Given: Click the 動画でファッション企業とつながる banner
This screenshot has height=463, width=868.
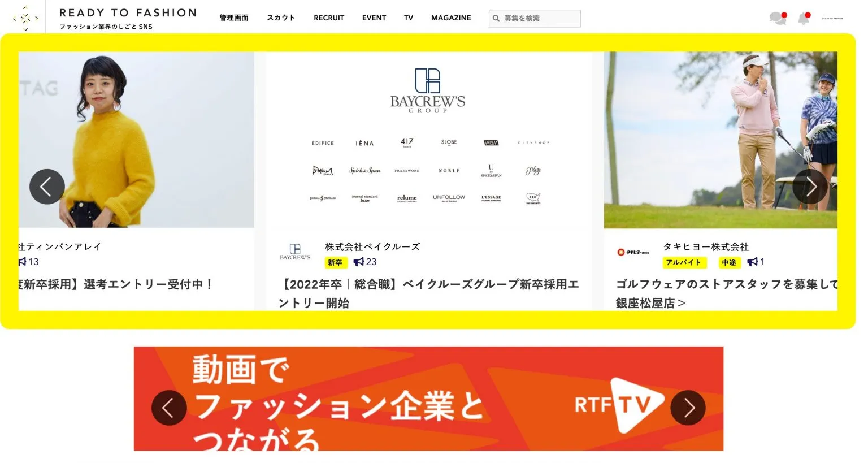Looking at the screenshot, I should pos(428,399).
